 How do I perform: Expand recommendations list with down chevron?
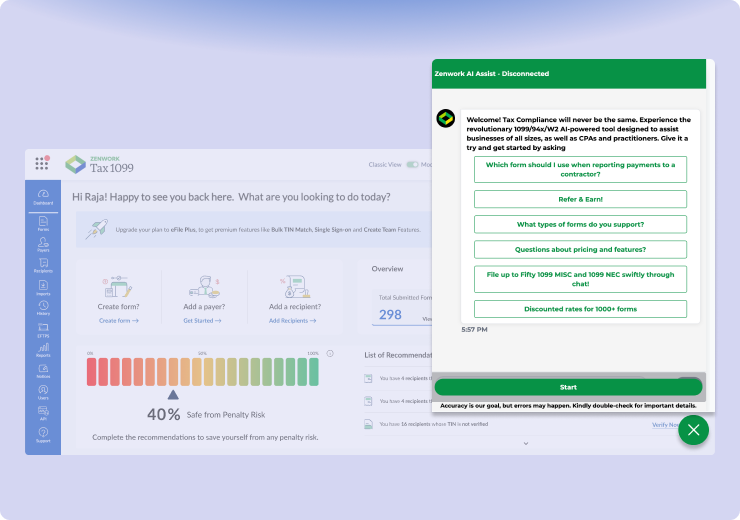click(x=526, y=444)
